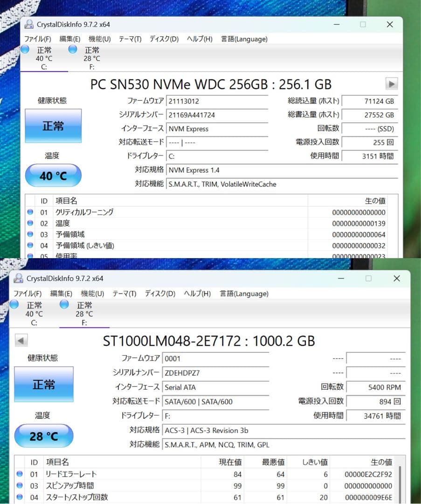Click the blue dot beside スピンアップ時間 attribute
The width and height of the screenshot is (421, 504).
(20, 486)
